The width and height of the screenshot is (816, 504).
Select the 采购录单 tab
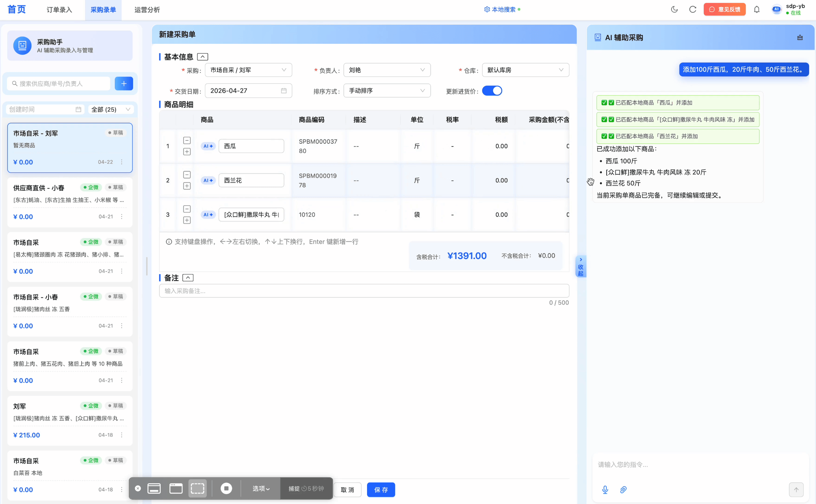pos(103,10)
